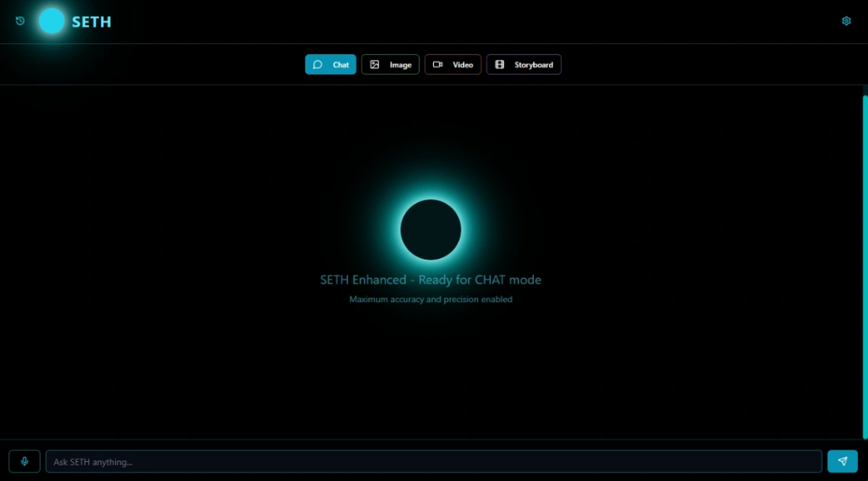Click the send message paper plane button
Screen dimensions: 868x481
point(843,461)
